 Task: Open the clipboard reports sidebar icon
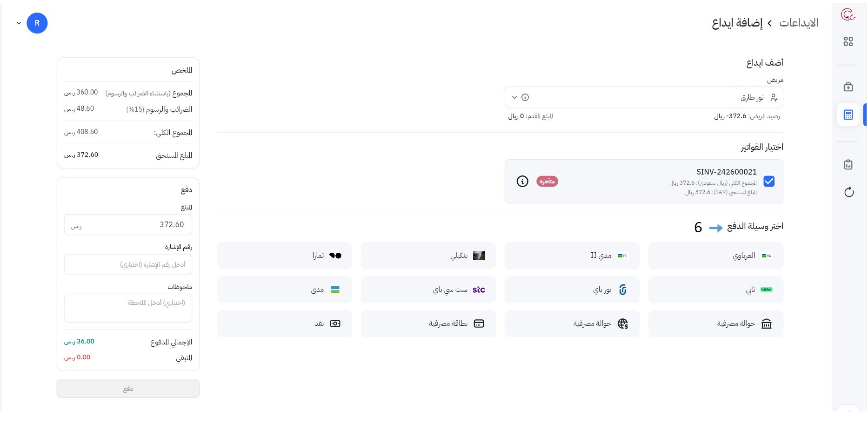click(848, 164)
